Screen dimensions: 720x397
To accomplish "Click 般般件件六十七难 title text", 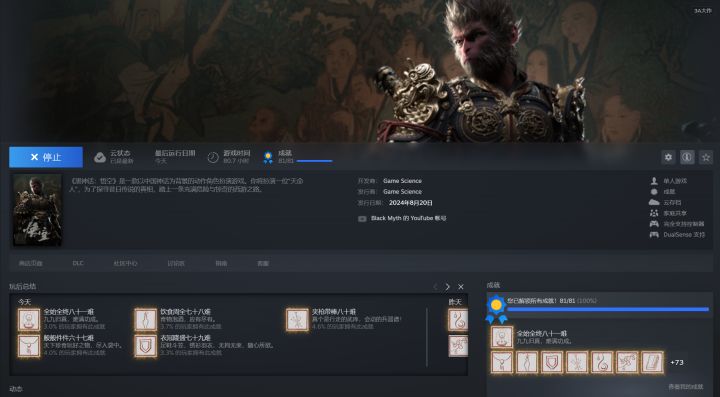I will tap(69, 338).
